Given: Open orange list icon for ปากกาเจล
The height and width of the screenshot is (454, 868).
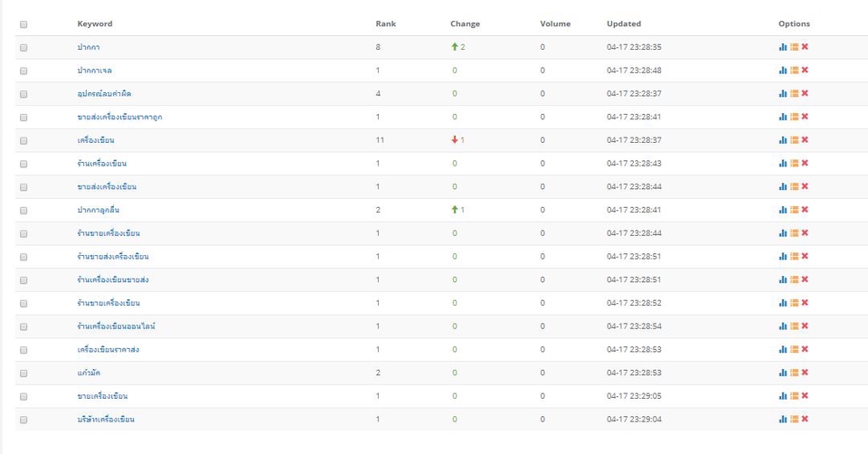Looking at the screenshot, I should coord(795,71).
